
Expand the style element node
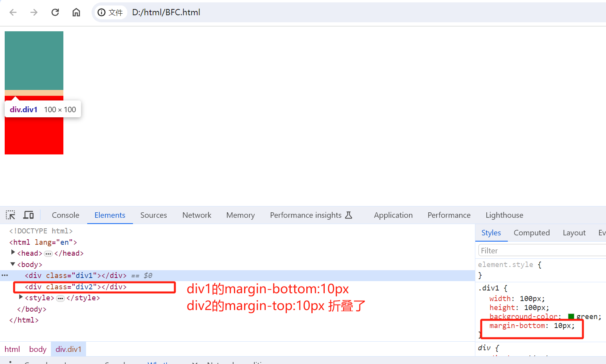tap(21, 298)
